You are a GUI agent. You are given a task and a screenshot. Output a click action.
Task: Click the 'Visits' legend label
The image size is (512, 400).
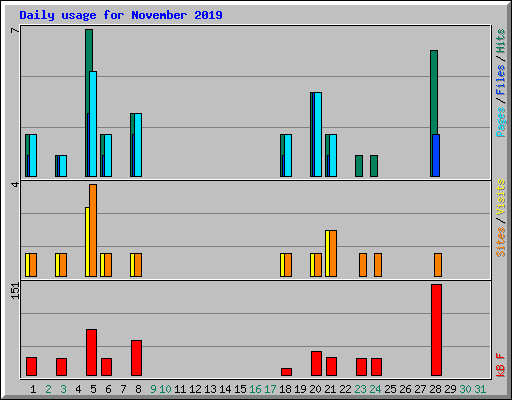[501, 197]
